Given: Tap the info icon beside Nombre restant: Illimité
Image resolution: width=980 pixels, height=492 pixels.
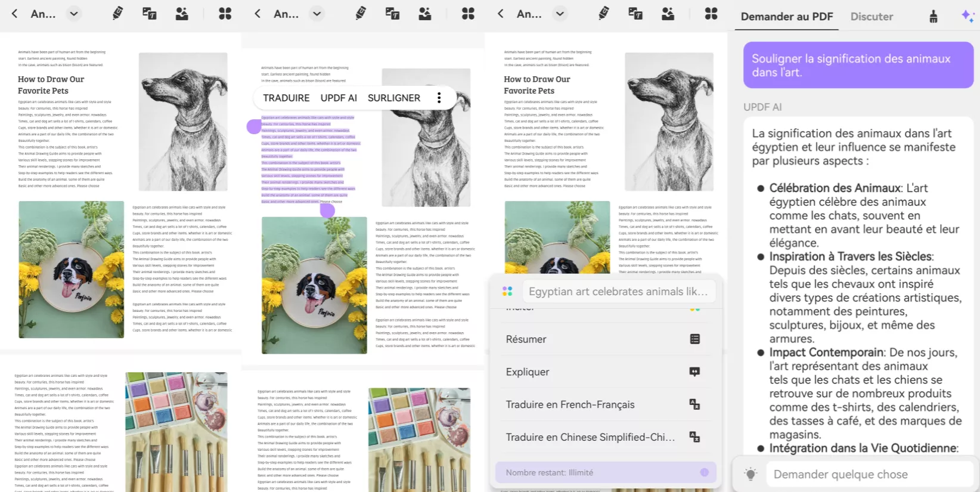Looking at the screenshot, I should tap(705, 472).
